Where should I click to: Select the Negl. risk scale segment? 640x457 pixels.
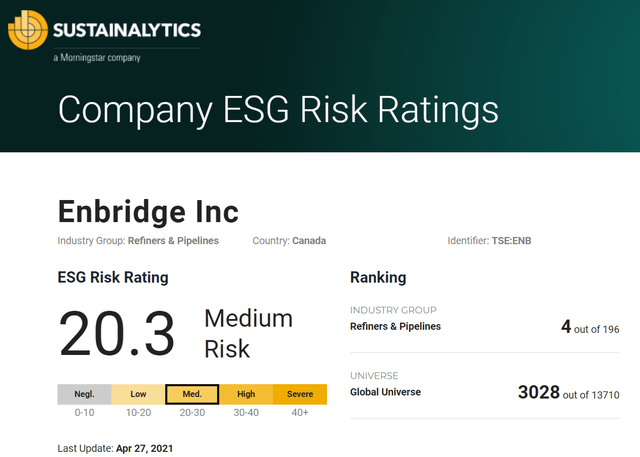click(x=84, y=394)
